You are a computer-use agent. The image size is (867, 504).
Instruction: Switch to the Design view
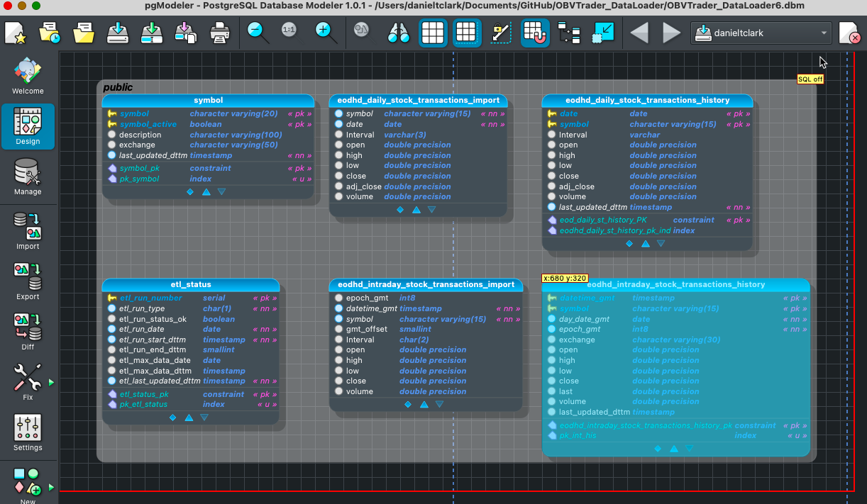coord(28,126)
